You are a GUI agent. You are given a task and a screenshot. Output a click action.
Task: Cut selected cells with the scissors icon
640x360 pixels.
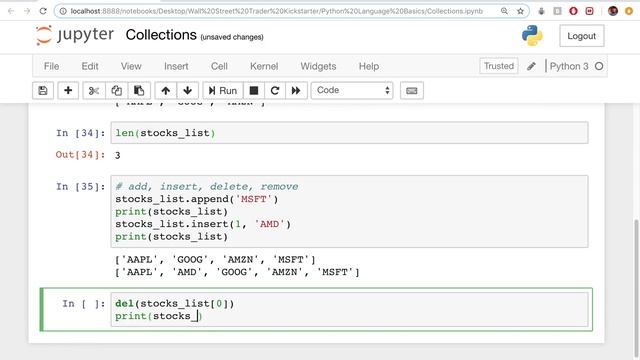coord(94,90)
